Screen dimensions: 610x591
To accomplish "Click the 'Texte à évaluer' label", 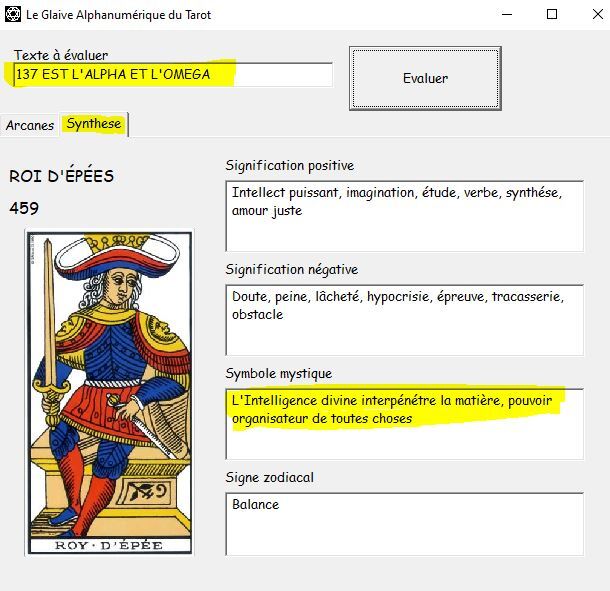I will point(61,55).
